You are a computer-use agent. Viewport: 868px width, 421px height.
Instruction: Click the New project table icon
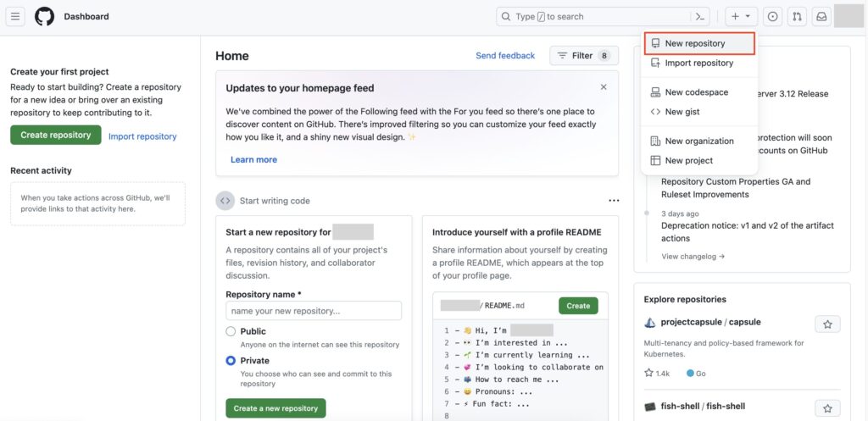[x=655, y=160]
